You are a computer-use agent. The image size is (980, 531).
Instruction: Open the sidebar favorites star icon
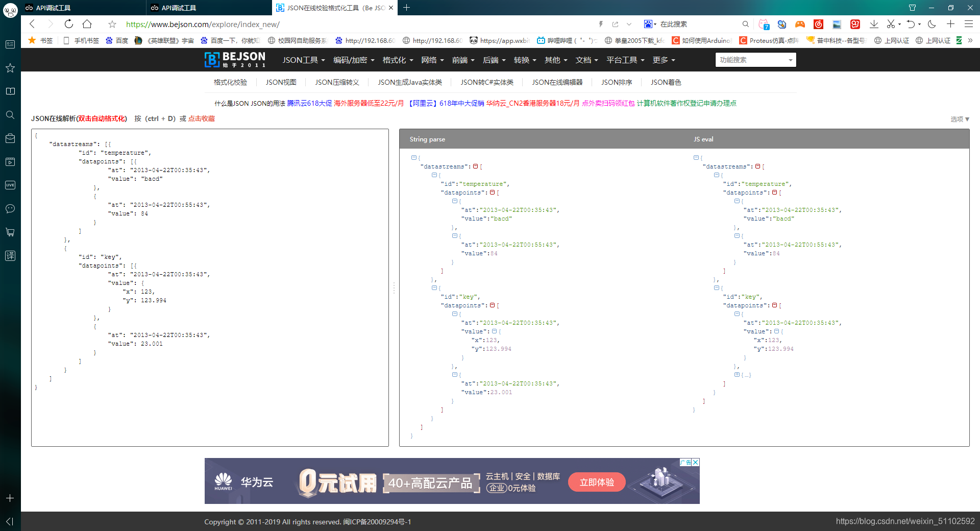(10, 68)
